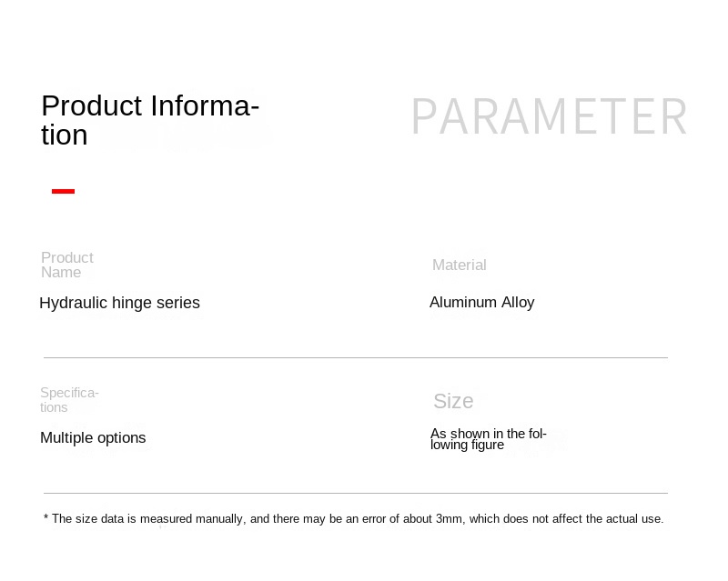728x581 pixels.
Task: Click the large PARAMETER title text
Action: click(x=549, y=117)
